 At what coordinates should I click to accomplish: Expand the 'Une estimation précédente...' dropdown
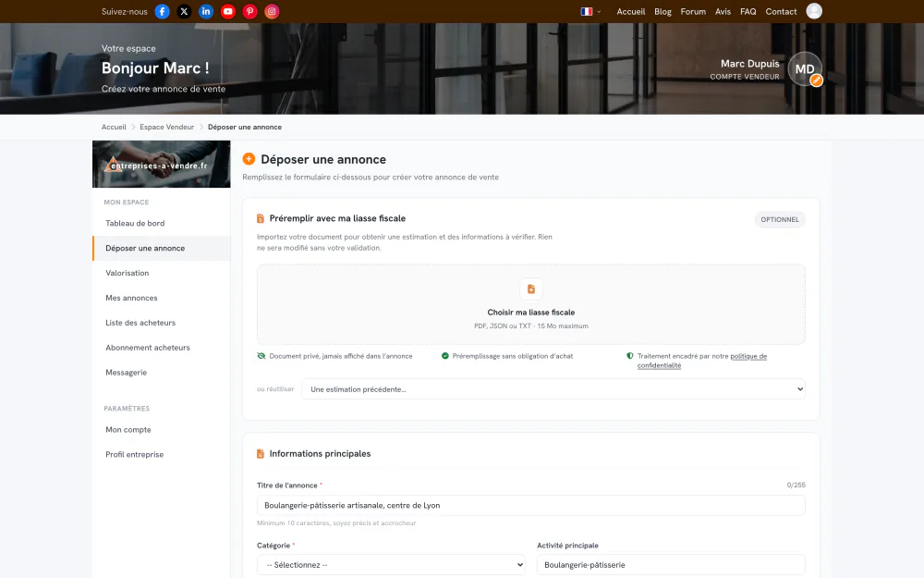click(x=553, y=389)
